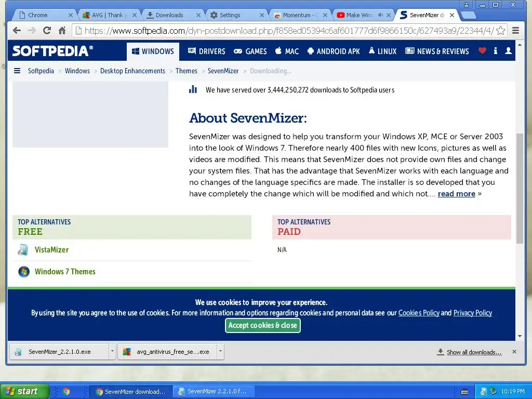Open avg_antivirus download options arrow
The image size is (532, 399).
tap(220, 352)
